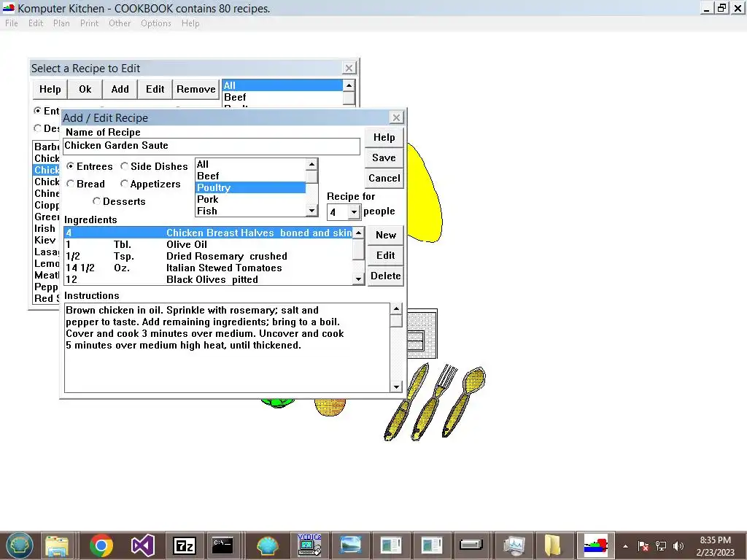Click the New ingredient button
The image size is (747, 560).
click(x=385, y=235)
